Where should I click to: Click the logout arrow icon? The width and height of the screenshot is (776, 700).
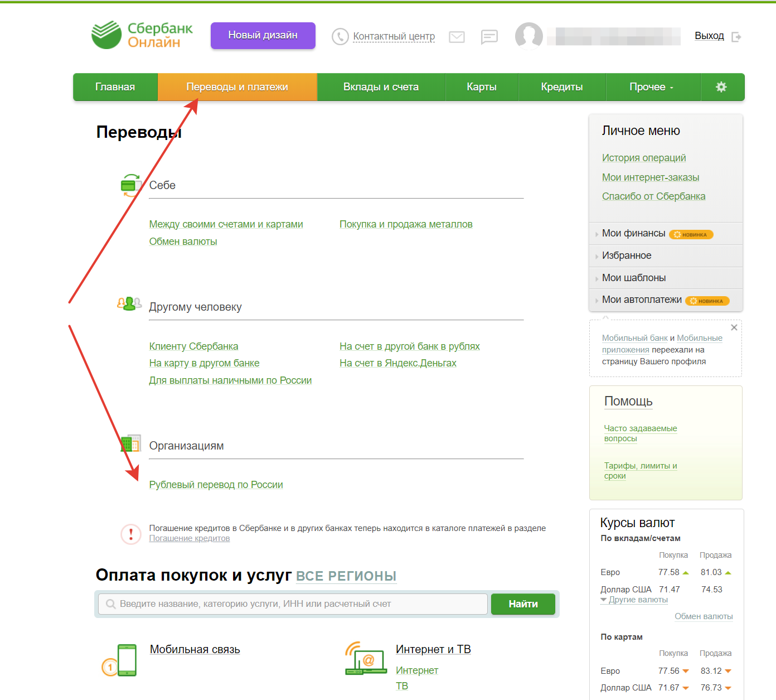click(736, 37)
